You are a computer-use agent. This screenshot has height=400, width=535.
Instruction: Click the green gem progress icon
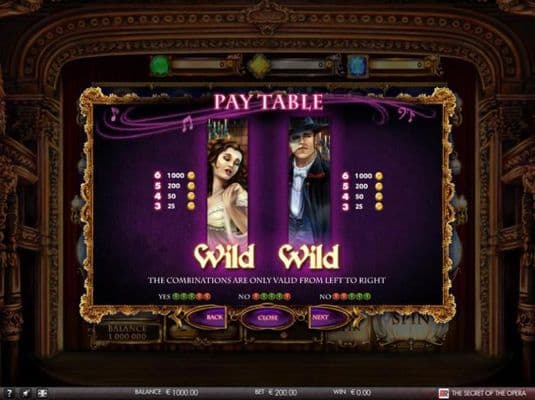160,65
